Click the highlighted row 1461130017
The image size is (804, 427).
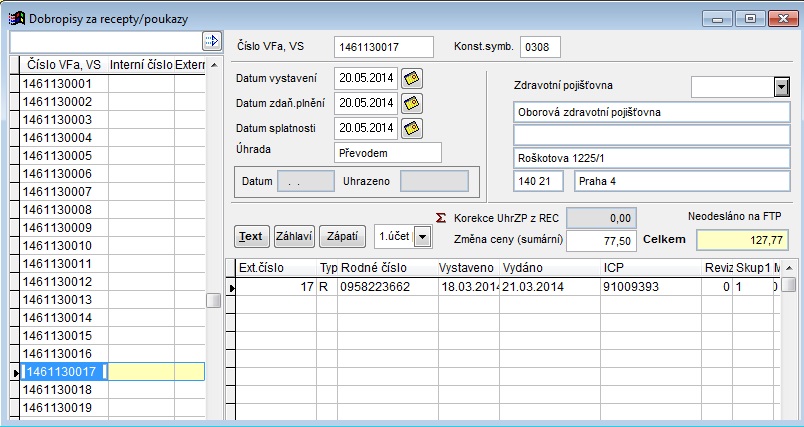[112, 372]
